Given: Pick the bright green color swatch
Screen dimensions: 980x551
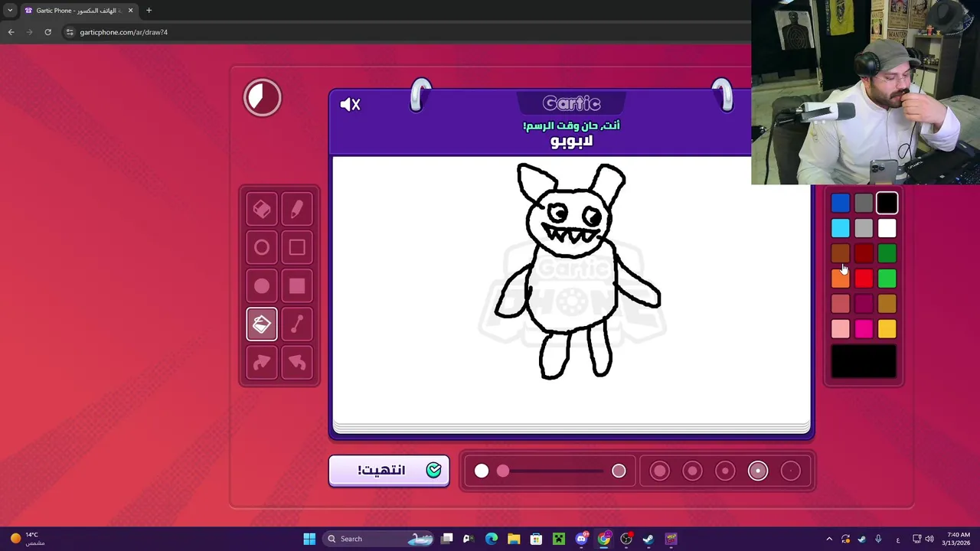Looking at the screenshot, I should [887, 279].
